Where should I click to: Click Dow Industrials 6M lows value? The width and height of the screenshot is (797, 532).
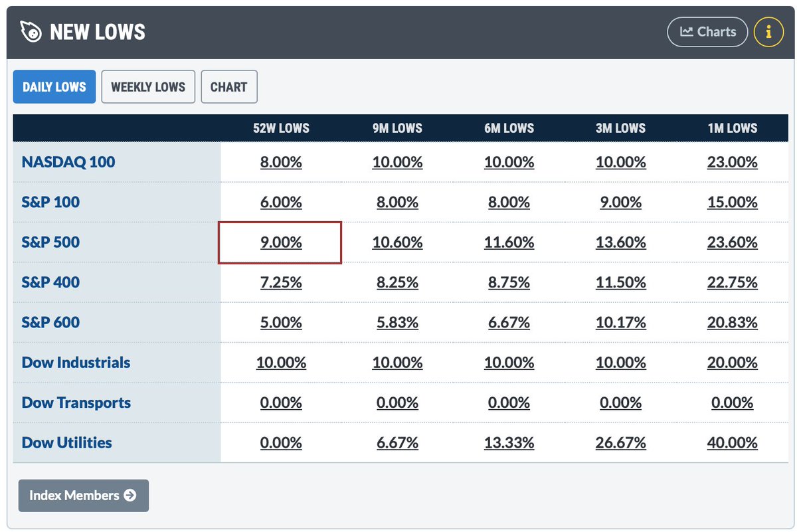click(509, 363)
